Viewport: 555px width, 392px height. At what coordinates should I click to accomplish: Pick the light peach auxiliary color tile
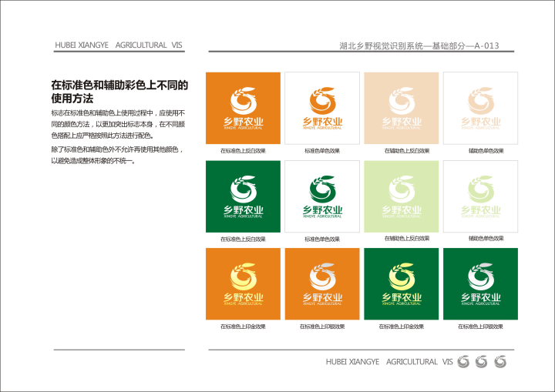(401, 108)
